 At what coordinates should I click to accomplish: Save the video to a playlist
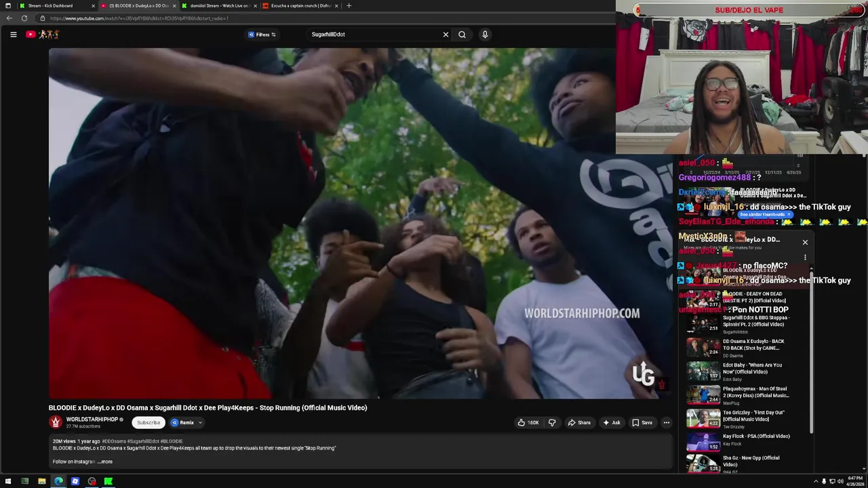point(642,422)
